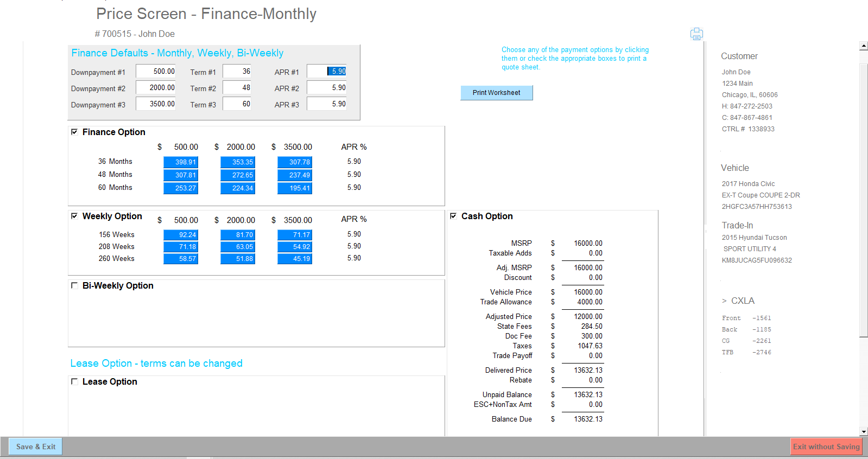Pick the 51.88 payment for 260 weeks
Image resolution: width=868 pixels, height=459 pixels.
tap(238, 259)
